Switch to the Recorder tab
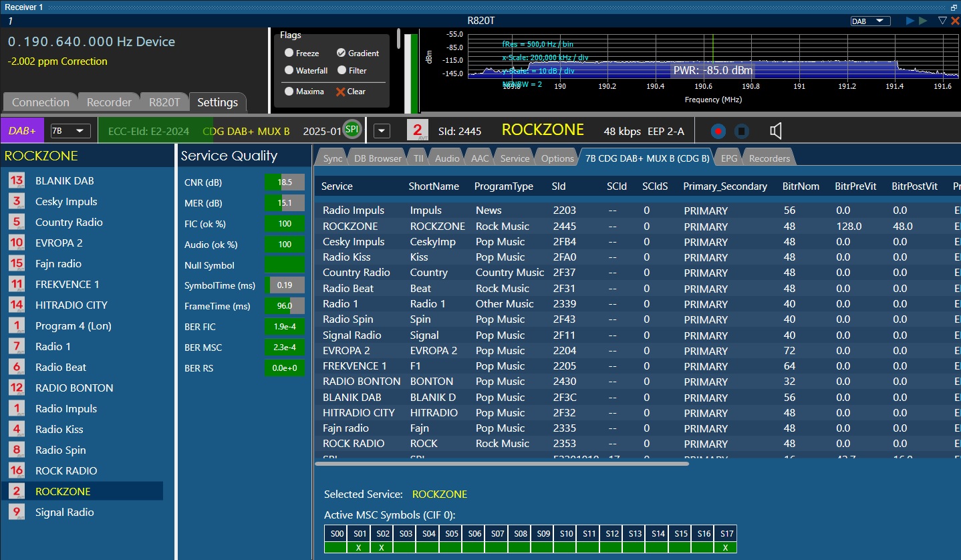Viewport: 961px width, 560px height. click(109, 102)
